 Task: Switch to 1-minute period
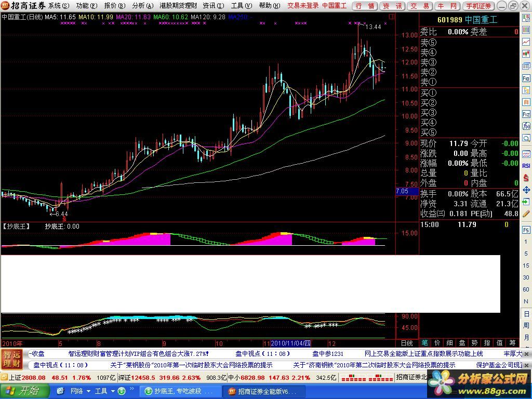click(526, 242)
